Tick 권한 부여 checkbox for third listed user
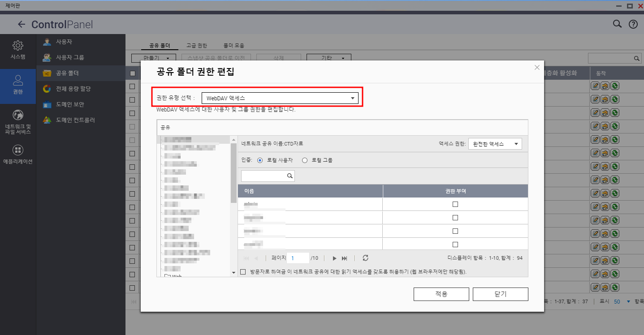The image size is (644, 335). [455, 231]
